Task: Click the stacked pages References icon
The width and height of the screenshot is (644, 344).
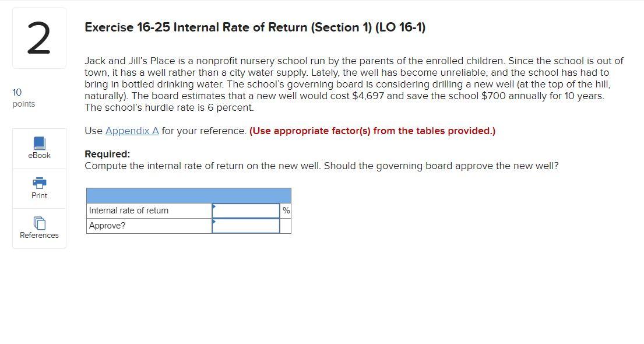Action: pos(39,222)
